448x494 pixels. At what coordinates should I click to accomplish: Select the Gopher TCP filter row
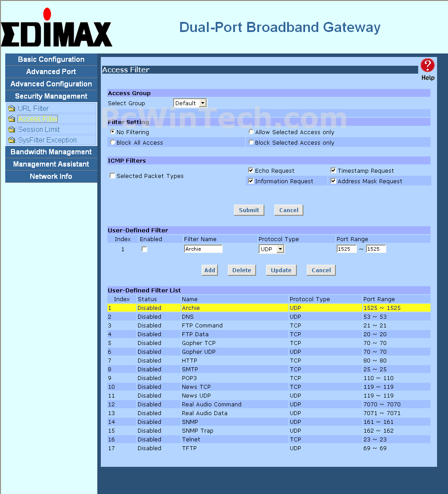coord(269,343)
